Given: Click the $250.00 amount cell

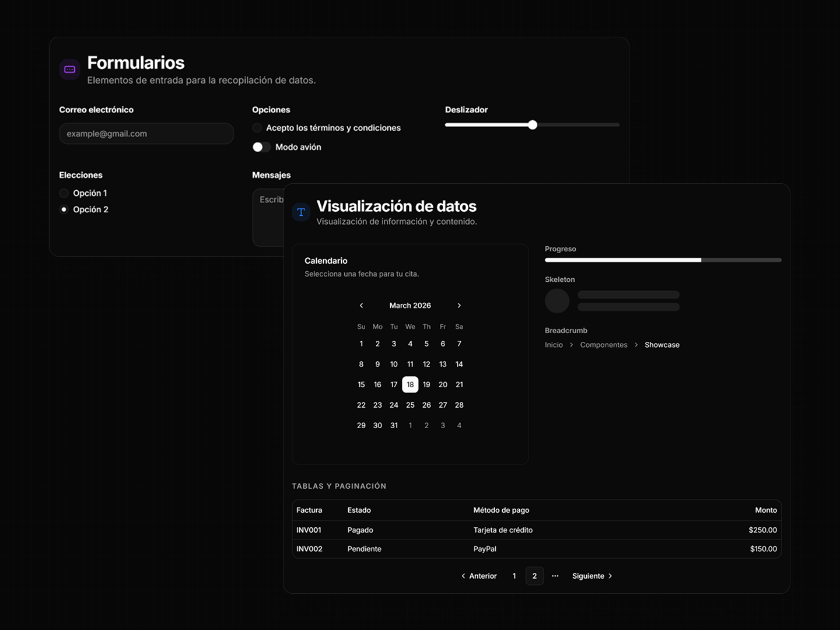Looking at the screenshot, I should (x=763, y=530).
